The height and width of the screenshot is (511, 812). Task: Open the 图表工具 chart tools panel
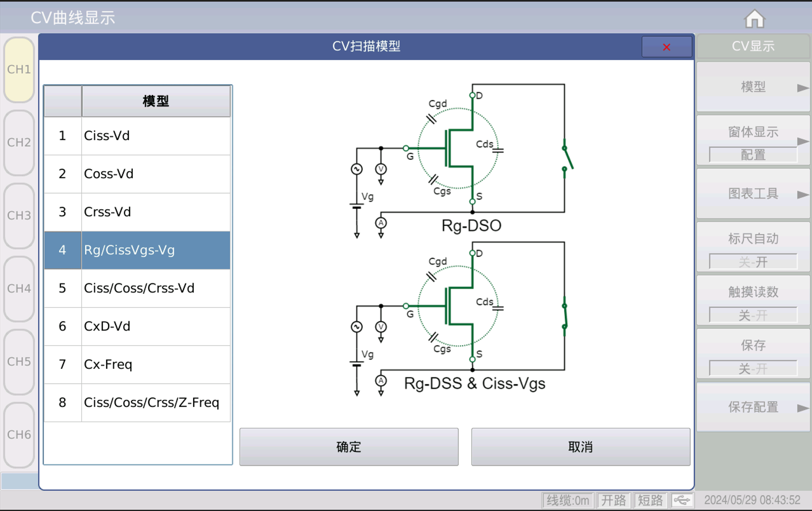tap(752, 194)
